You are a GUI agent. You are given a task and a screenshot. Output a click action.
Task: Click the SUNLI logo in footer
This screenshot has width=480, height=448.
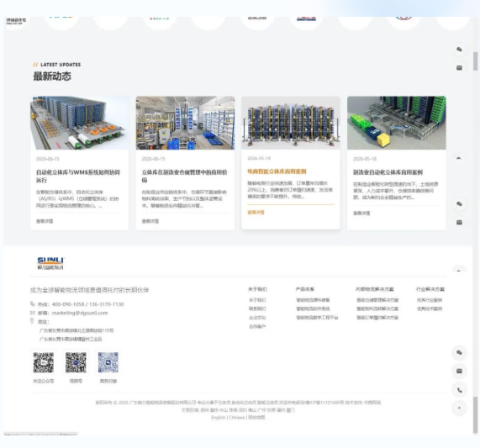pyautogui.click(x=50, y=263)
